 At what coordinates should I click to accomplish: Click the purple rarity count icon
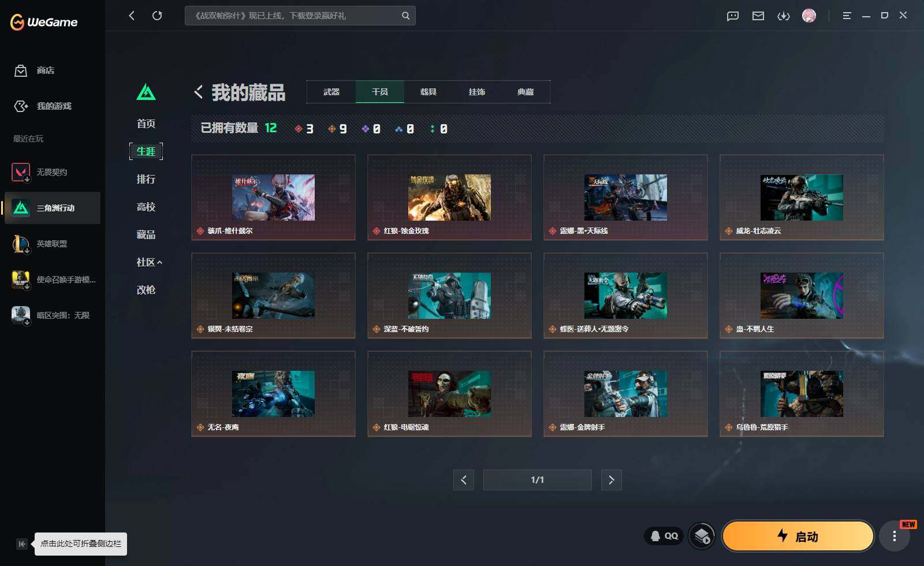366,129
